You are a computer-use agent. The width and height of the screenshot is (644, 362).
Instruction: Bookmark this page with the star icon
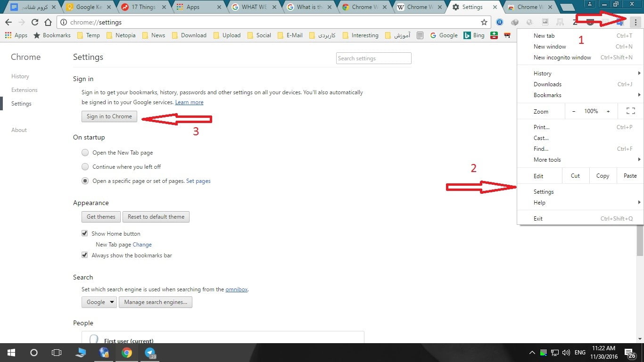(x=484, y=22)
